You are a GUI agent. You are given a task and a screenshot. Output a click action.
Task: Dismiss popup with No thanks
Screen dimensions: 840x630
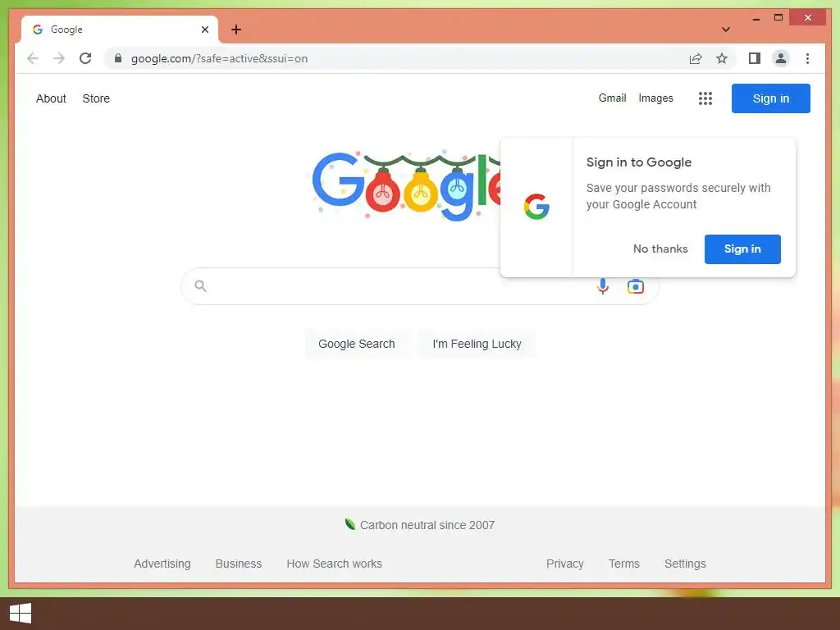pos(660,249)
